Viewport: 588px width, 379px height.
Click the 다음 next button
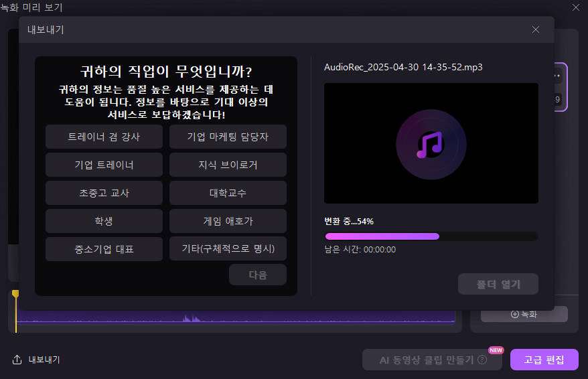pos(258,275)
